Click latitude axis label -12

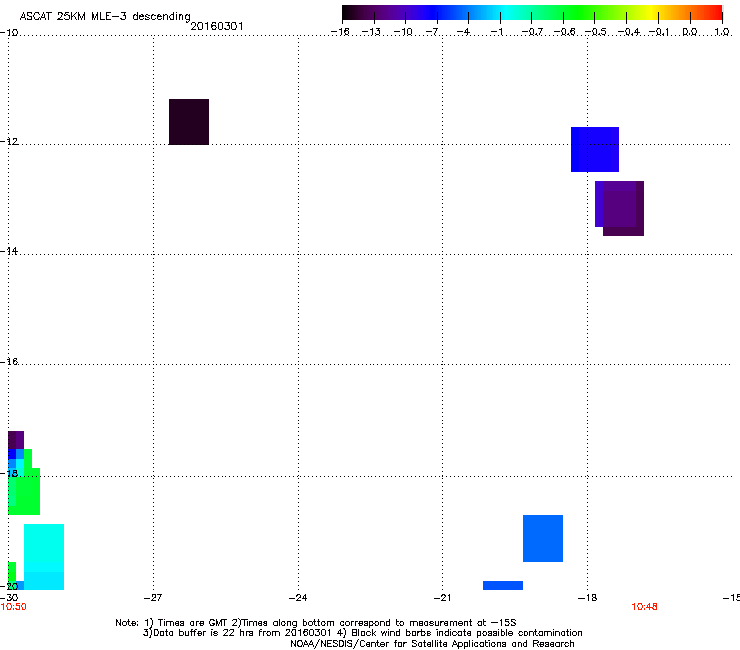click(x=9, y=142)
